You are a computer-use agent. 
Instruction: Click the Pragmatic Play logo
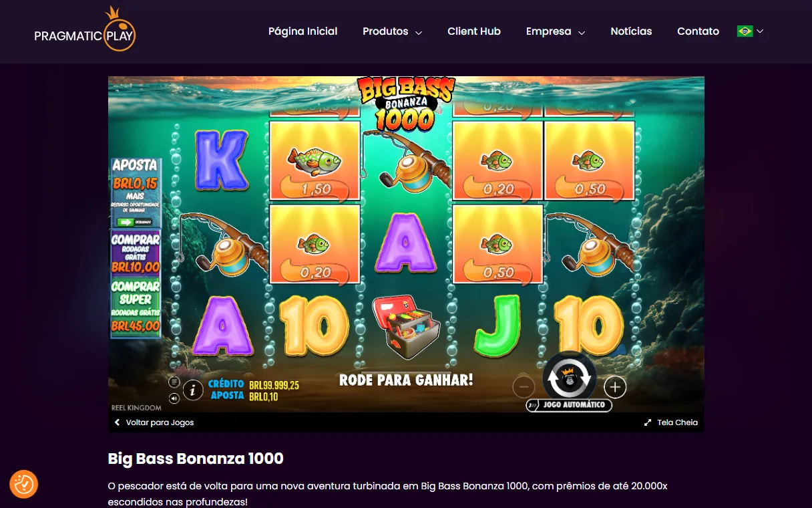click(85, 30)
